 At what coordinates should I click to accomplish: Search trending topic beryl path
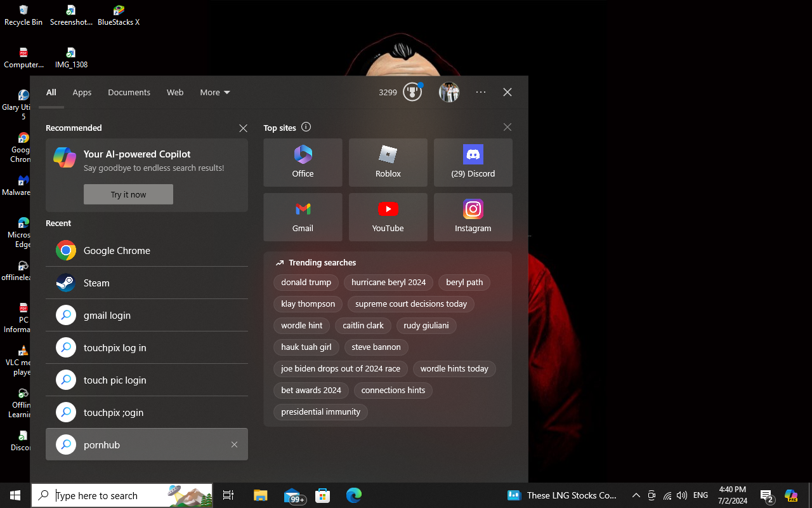click(464, 283)
